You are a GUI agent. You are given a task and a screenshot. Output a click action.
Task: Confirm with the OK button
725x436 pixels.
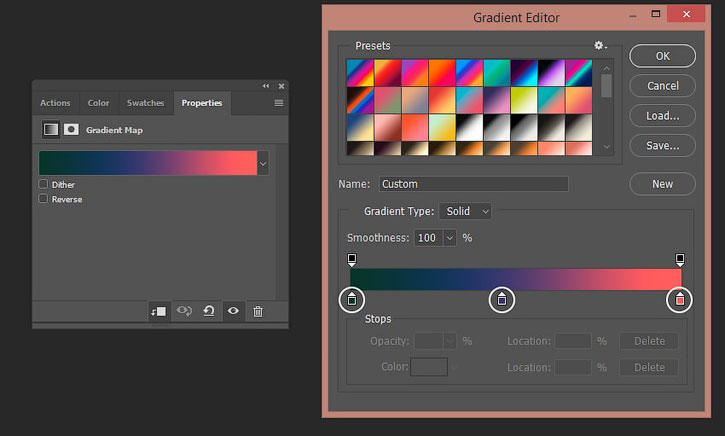(x=662, y=56)
